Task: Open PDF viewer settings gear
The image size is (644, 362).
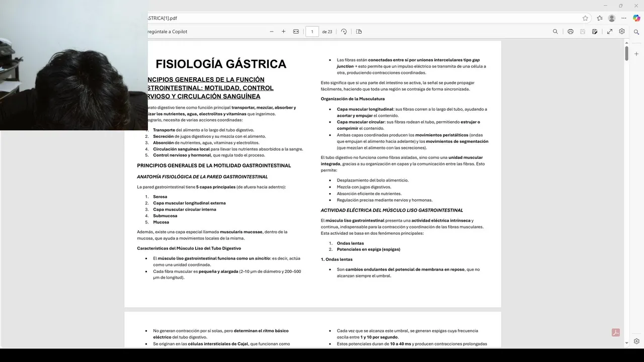Action: pos(622,31)
